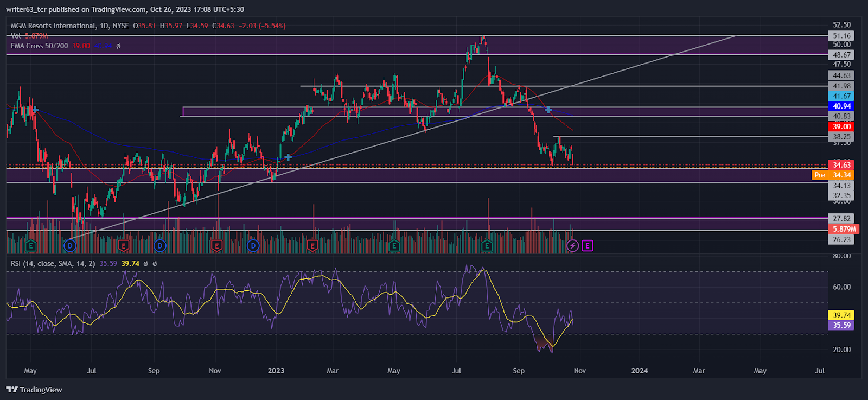Click the 5.879M volume axis label
This screenshot has height=400, width=868.
point(844,229)
